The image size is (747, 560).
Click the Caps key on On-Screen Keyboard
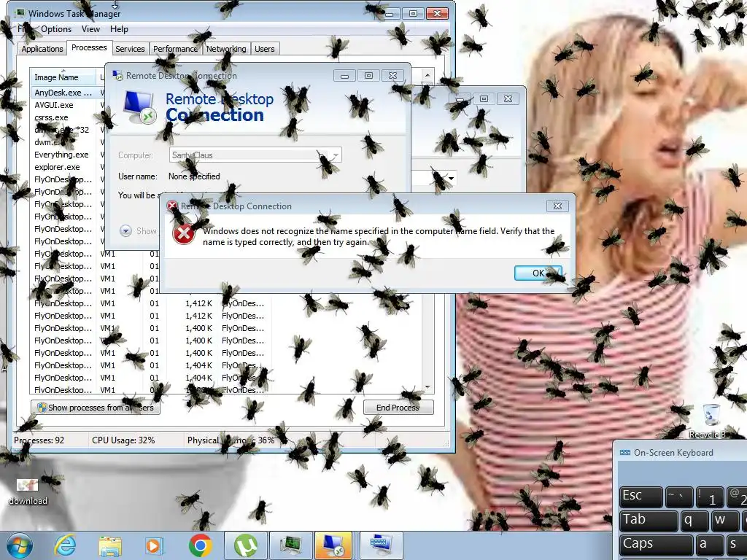click(656, 545)
